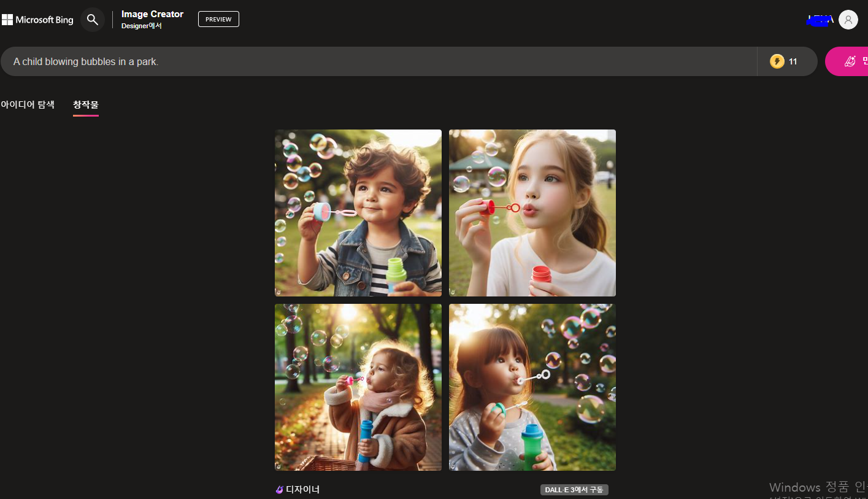Open the search magnifier icon
This screenshot has width=868, height=499.
point(93,20)
